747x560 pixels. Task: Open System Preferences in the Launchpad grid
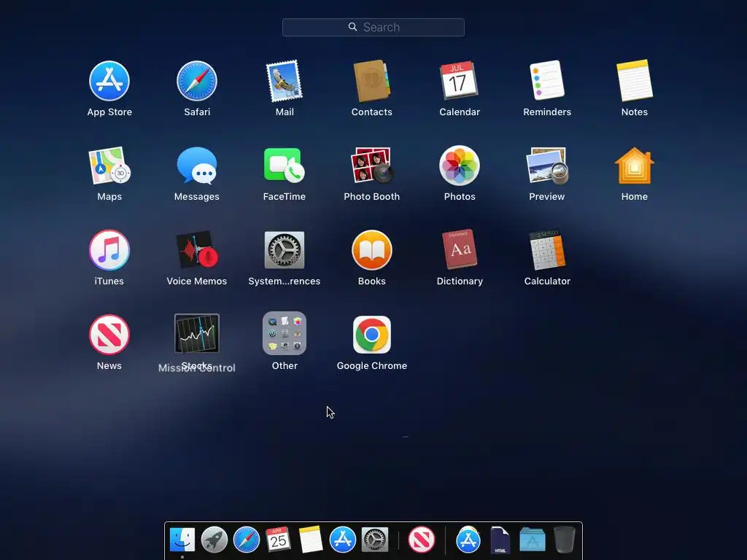[x=285, y=250]
